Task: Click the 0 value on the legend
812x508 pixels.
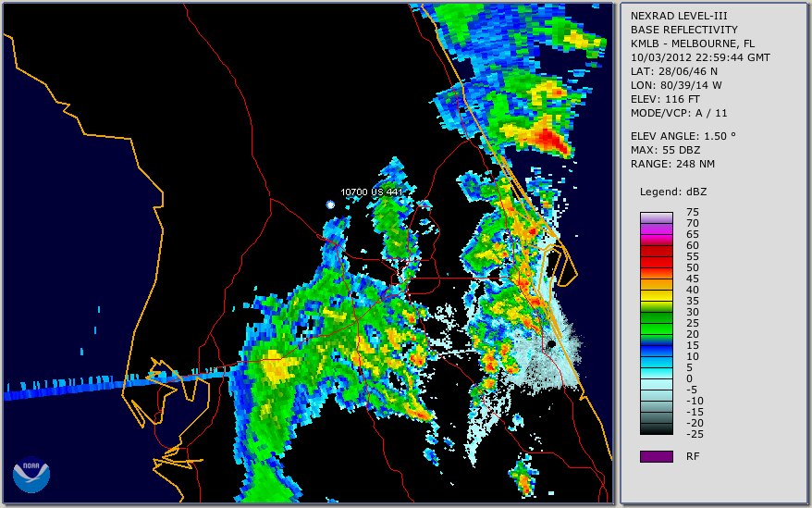Action: (x=689, y=379)
